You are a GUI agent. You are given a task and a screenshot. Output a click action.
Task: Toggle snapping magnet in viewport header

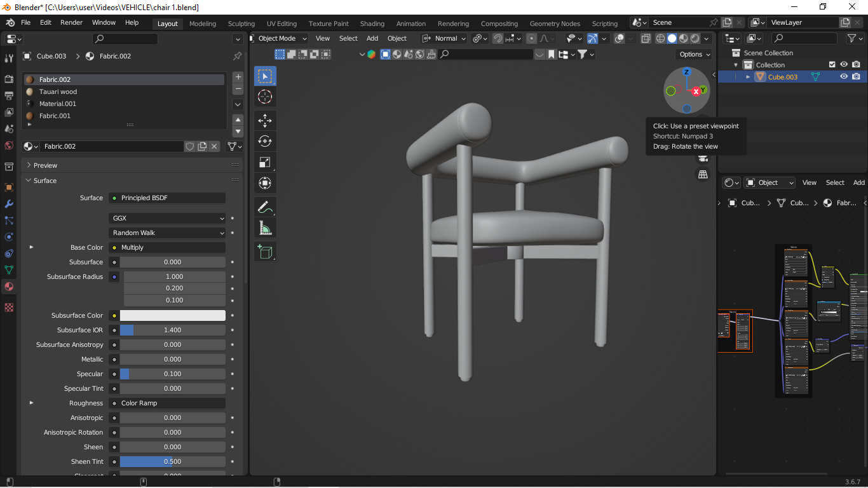pos(498,38)
